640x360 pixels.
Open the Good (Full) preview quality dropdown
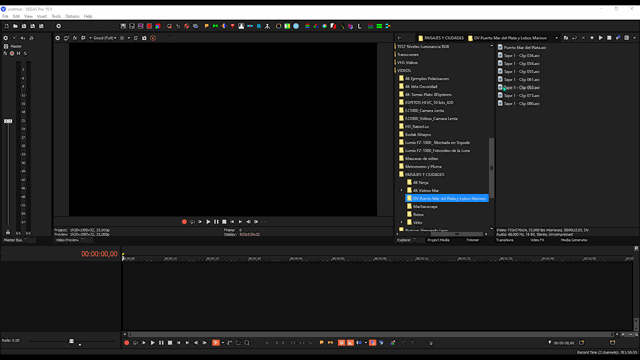104,38
